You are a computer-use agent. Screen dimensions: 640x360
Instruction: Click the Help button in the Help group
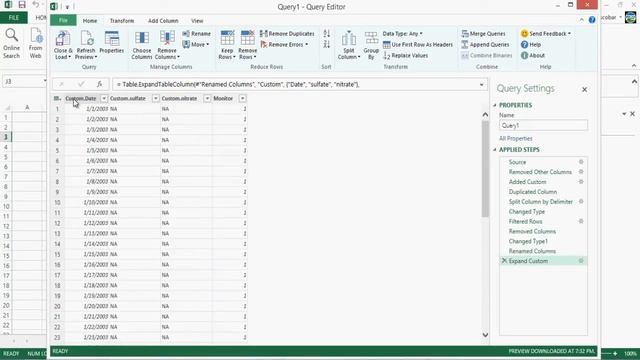pos(531,44)
